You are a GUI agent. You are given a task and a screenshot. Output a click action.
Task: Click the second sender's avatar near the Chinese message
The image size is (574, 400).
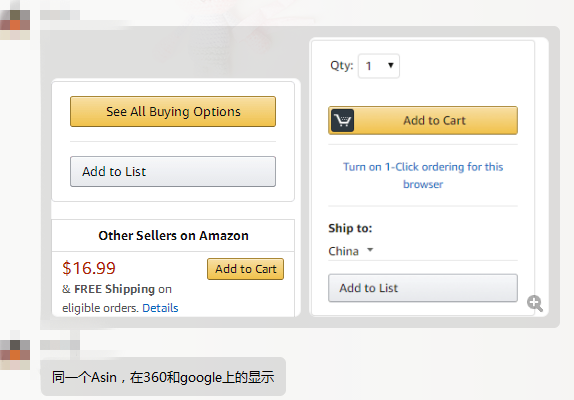[x=15, y=354]
